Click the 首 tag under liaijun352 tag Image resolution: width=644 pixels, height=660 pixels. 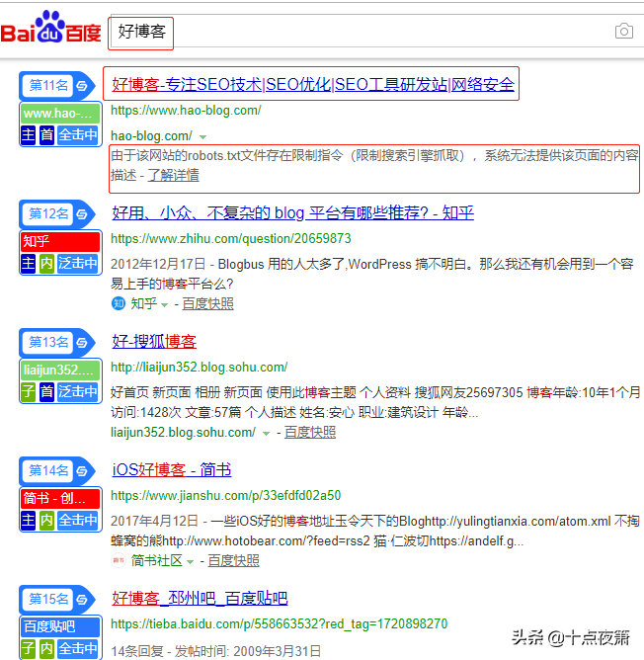click(x=46, y=392)
